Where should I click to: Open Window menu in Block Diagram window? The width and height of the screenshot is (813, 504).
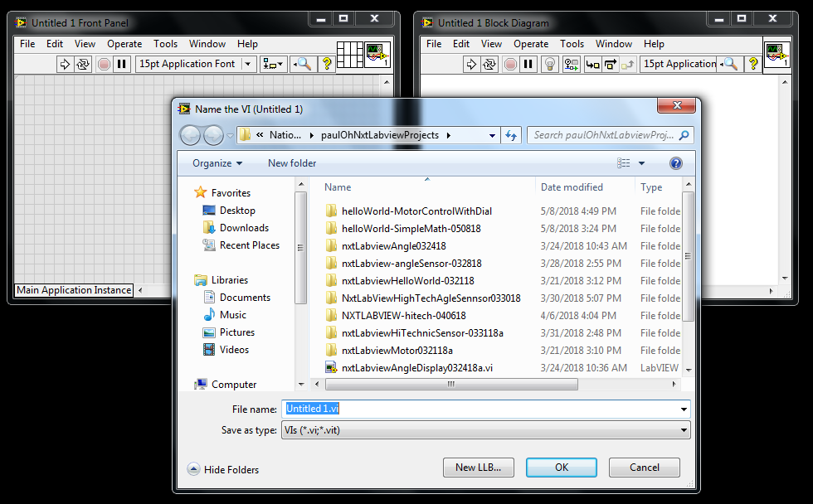pyautogui.click(x=613, y=44)
